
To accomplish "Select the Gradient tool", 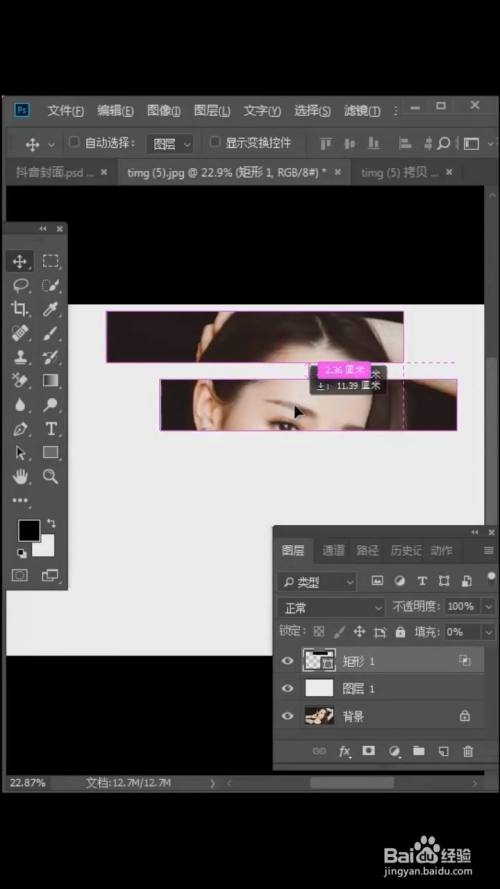I will [50, 380].
